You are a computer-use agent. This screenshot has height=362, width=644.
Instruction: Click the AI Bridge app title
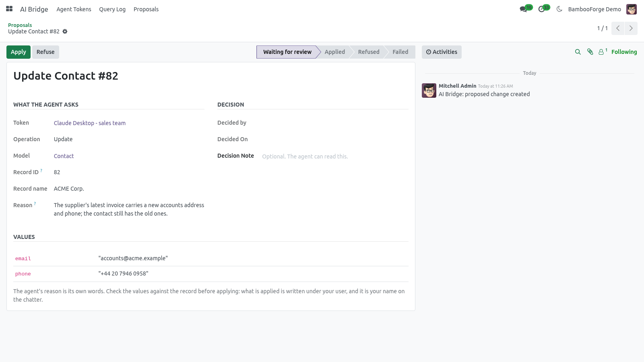[34, 9]
